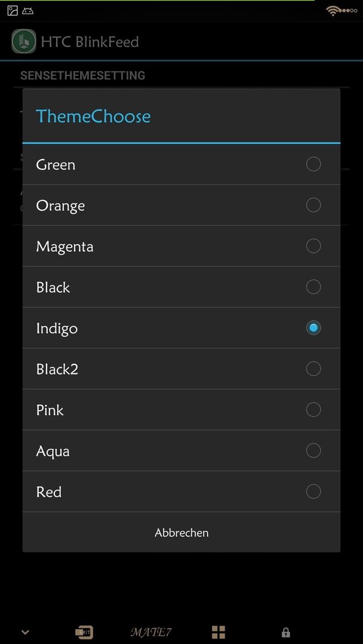Select the Green theme radio button
The width and height of the screenshot is (363, 644).
coord(313,165)
